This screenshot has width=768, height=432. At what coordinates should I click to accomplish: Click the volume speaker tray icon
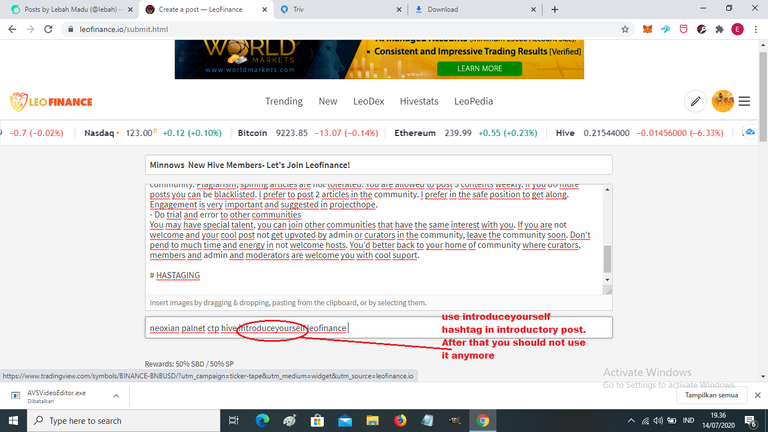click(x=658, y=421)
